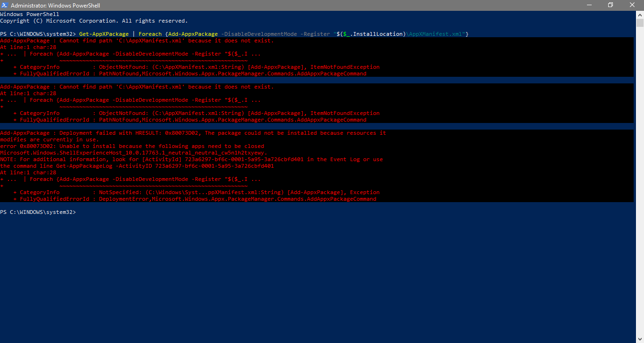Click the Get-AppXPackage command text
This screenshot has width=644, height=343.
click(104, 34)
